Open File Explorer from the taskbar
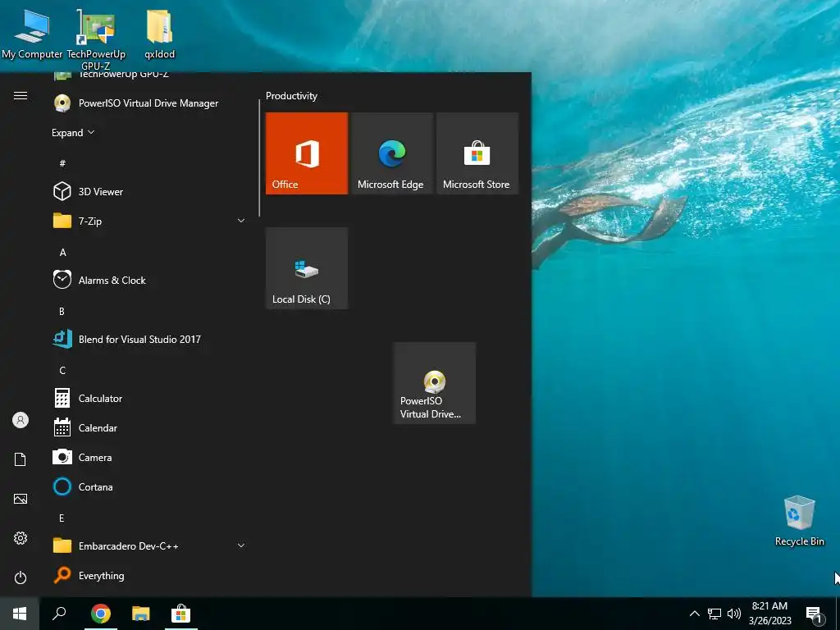This screenshot has height=630, width=840. [141, 614]
